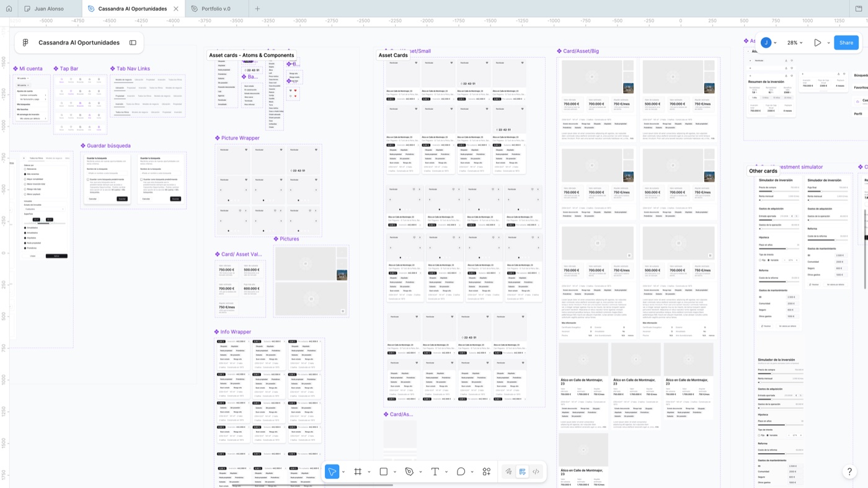Expand the Frame tool options chevron
Screen dimensions: 868x488
[x=369, y=472]
